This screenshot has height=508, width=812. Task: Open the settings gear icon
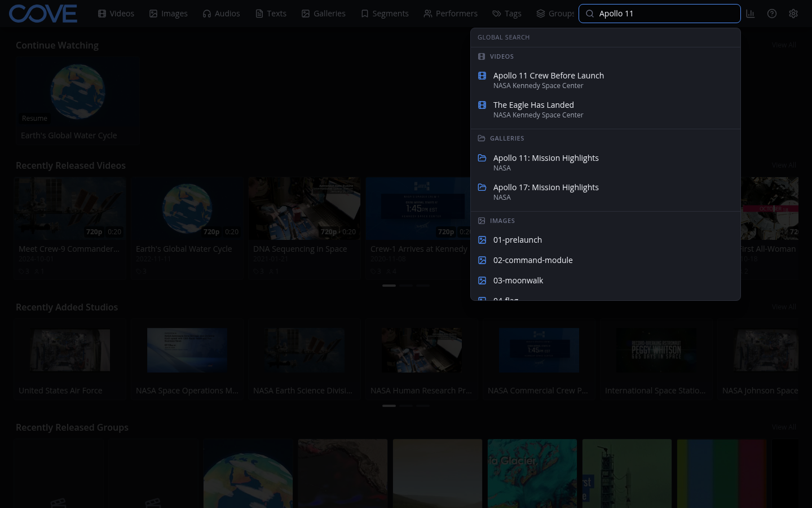click(793, 14)
